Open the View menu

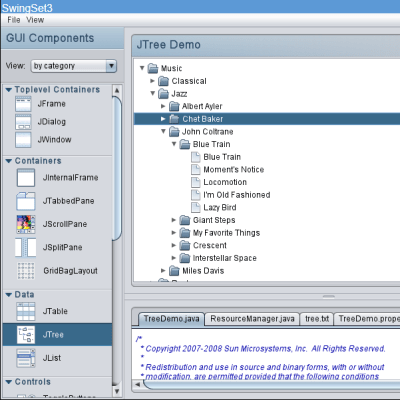point(35,20)
